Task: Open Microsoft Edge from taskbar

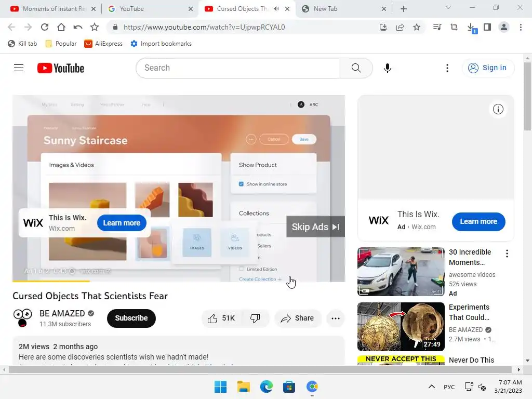Action: [x=267, y=387]
